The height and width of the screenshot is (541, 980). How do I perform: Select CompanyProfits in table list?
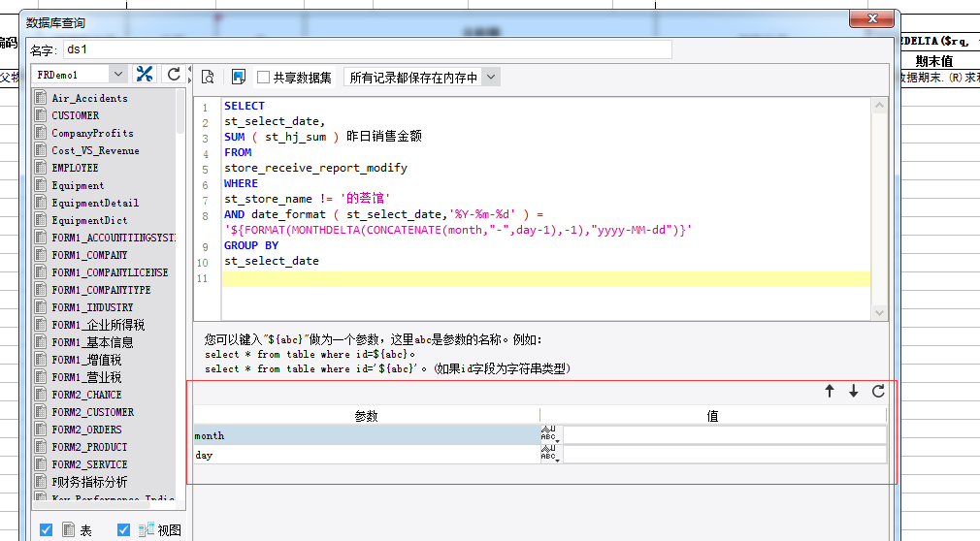click(x=92, y=133)
